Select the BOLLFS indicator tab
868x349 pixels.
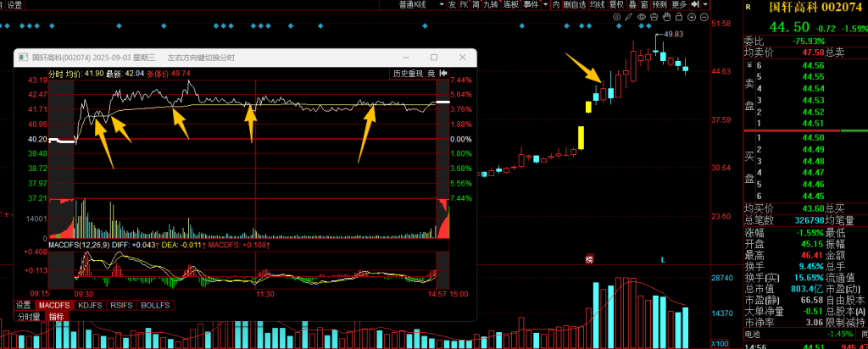tap(153, 305)
